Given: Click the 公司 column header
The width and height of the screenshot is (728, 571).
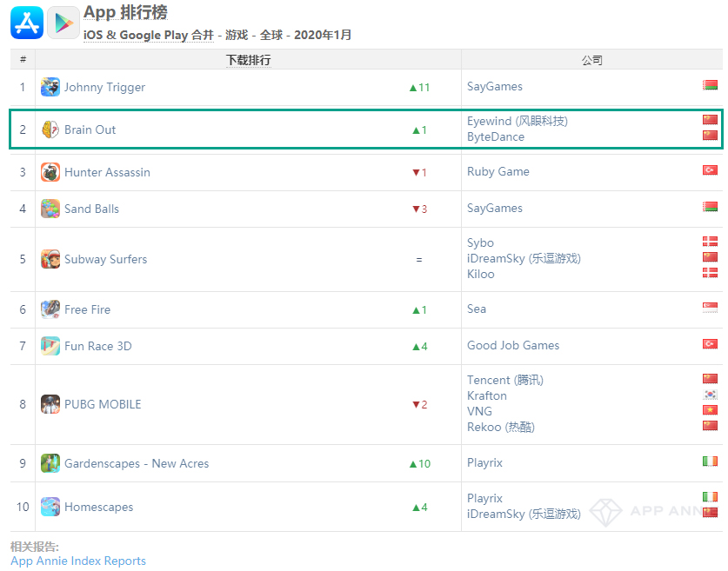Looking at the screenshot, I should pos(592,60).
